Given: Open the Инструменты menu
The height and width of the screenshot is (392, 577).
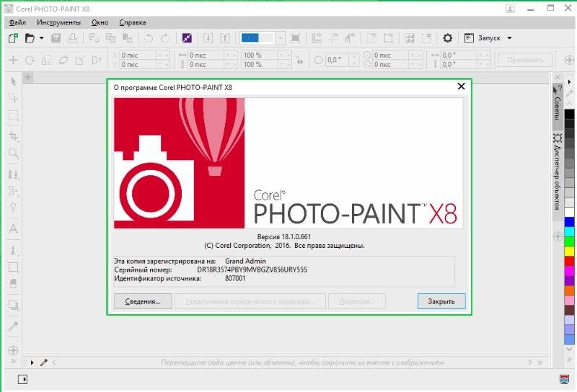Looking at the screenshot, I should coord(58,22).
